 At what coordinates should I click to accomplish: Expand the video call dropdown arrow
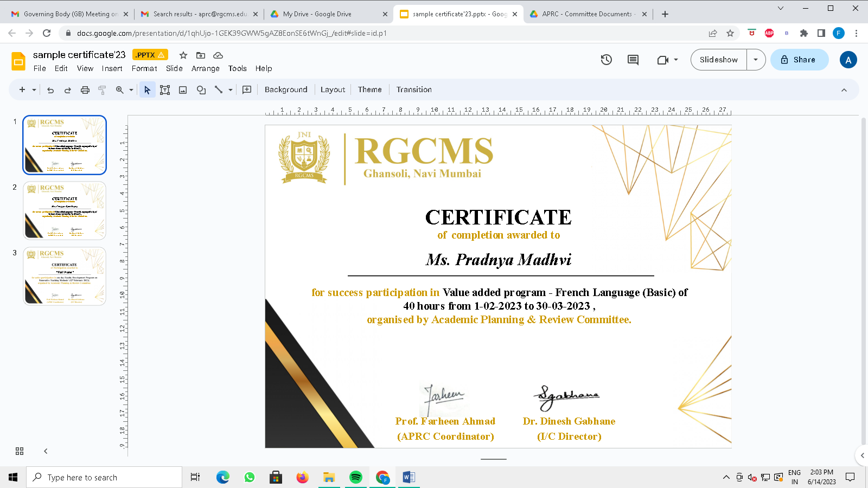click(x=676, y=60)
